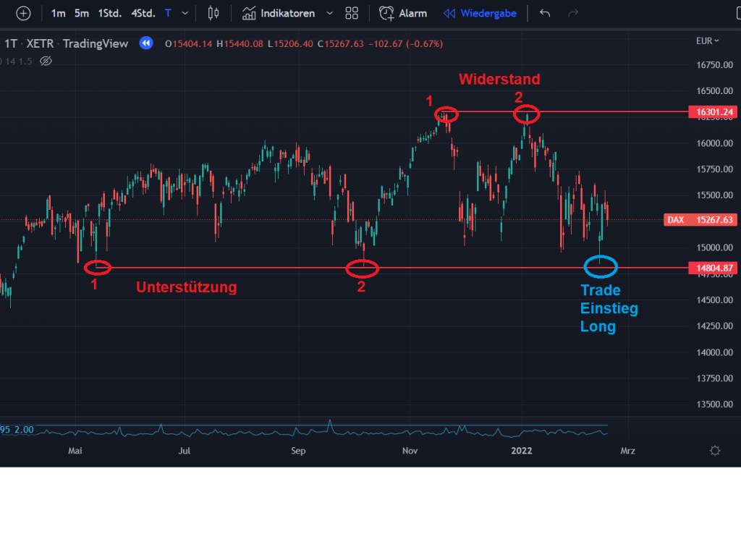
Task: Open chart settings gear icon
Action: click(x=715, y=451)
